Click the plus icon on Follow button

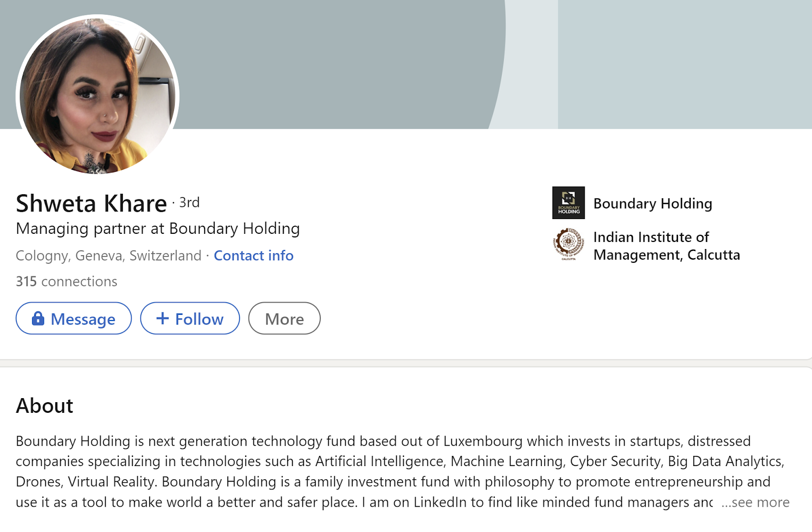[162, 318]
